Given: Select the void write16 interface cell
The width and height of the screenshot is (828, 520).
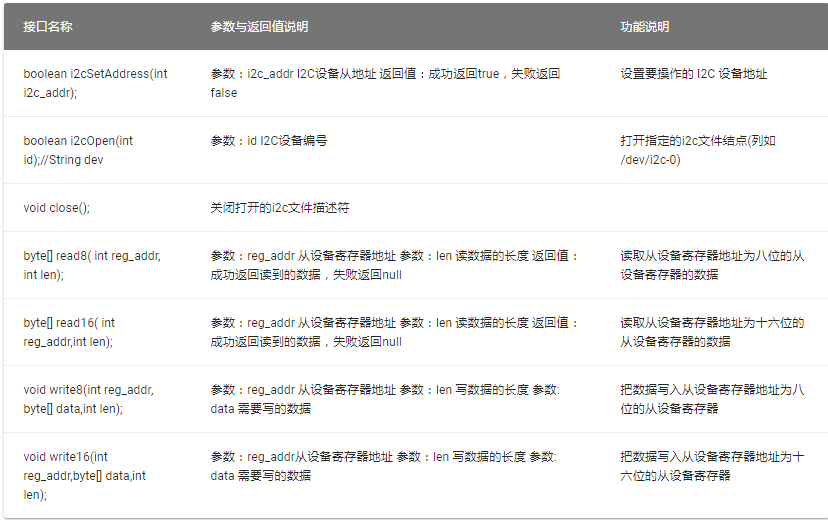Looking at the screenshot, I should (84, 475).
